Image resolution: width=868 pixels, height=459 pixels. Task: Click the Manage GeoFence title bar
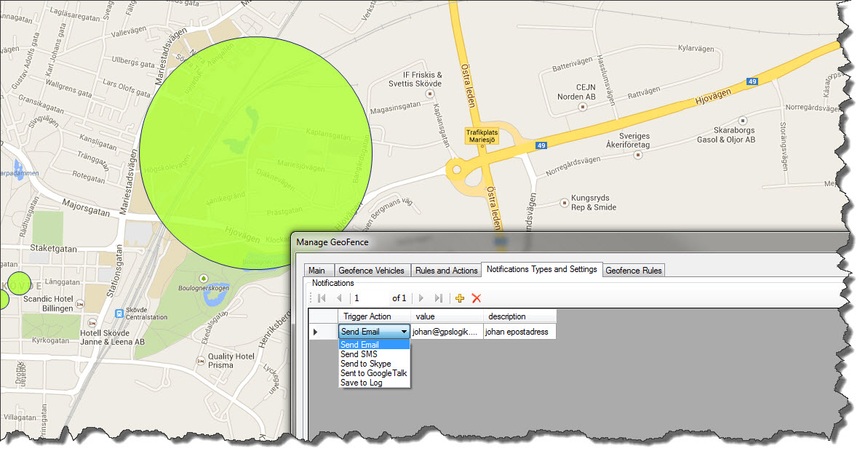pos(570,242)
